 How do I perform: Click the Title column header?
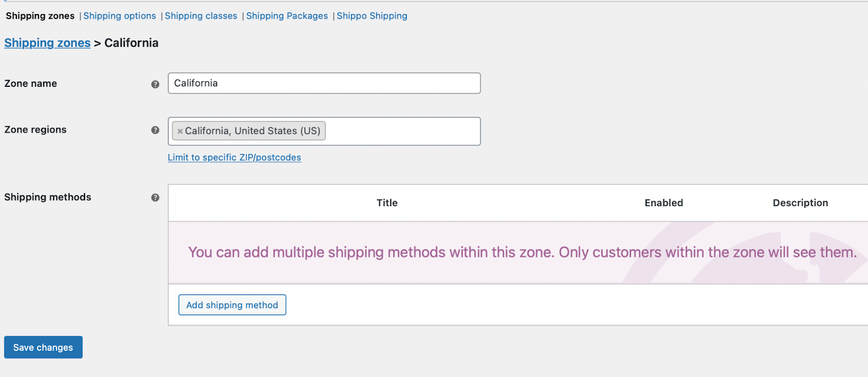click(387, 203)
